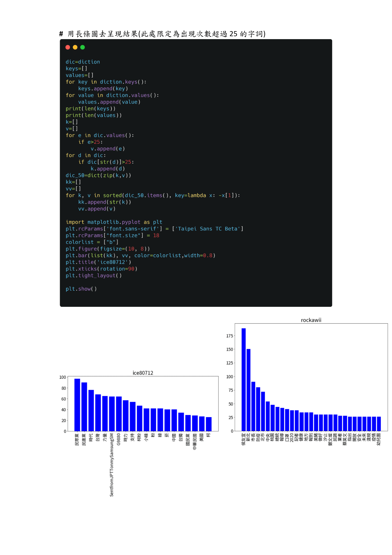Click the bar above 民進黨 in ice80712 chart
This screenshot has width=392, height=555.
[84, 407]
